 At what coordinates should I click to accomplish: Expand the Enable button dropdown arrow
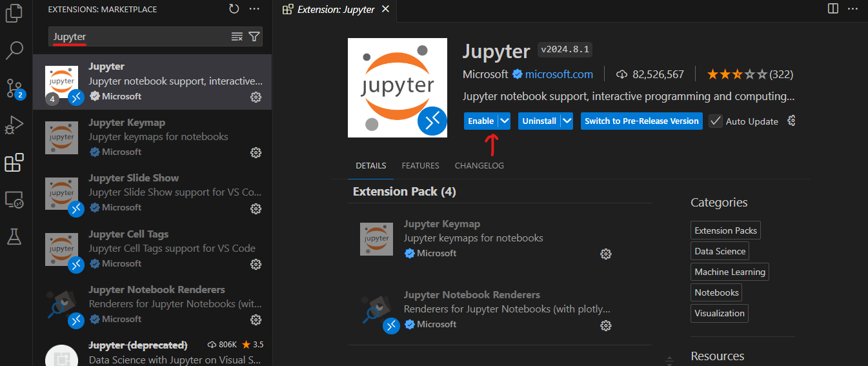[505, 121]
